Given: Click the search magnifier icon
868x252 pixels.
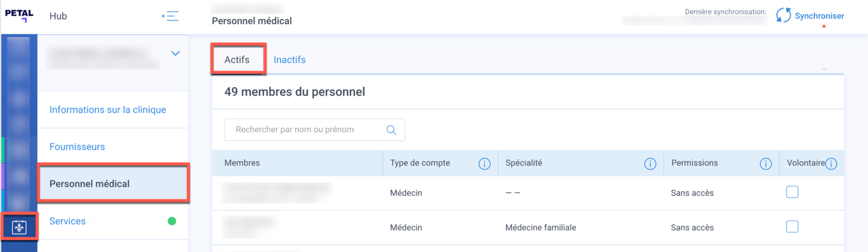Looking at the screenshot, I should 391,130.
